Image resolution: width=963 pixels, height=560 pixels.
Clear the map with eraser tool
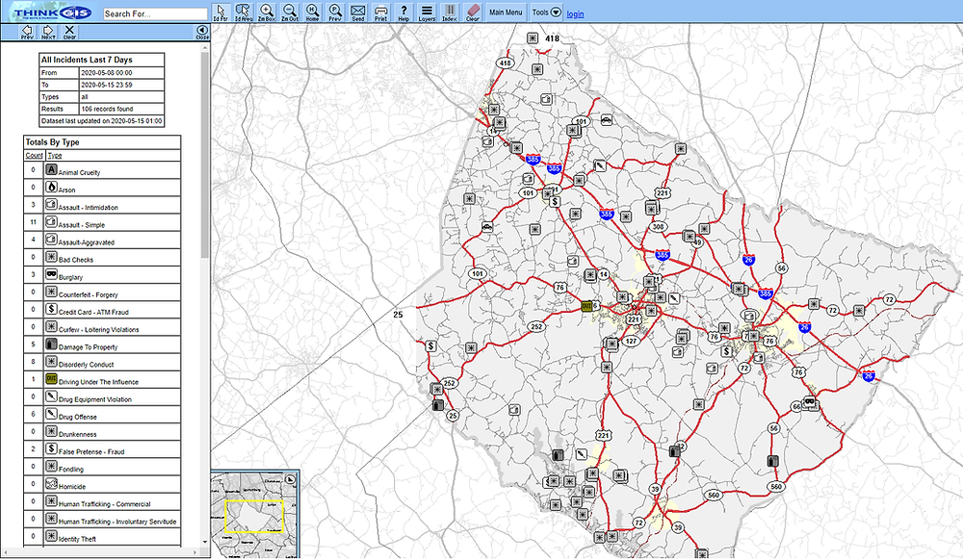[x=472, y=13]
